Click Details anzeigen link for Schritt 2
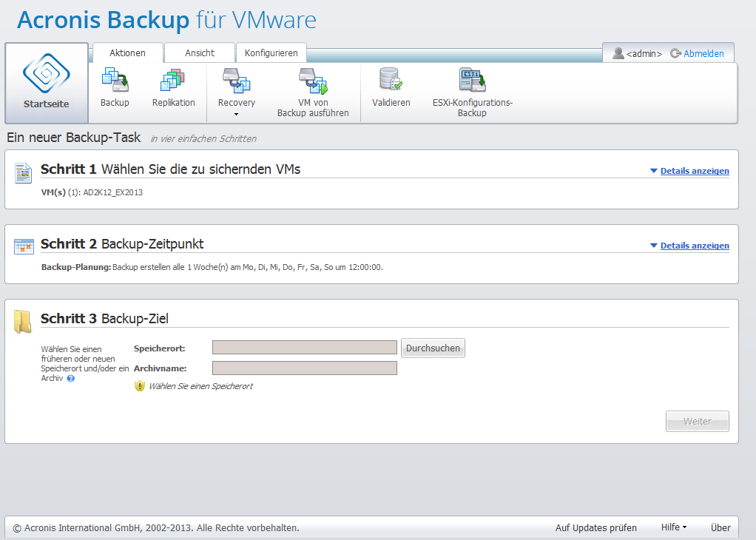Image resolution: width=756 pixels, height=540 pixels. coord(695,246)
